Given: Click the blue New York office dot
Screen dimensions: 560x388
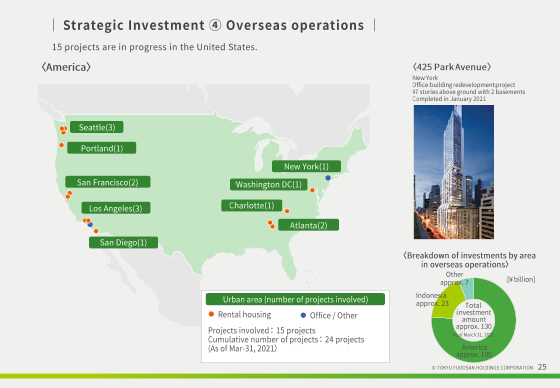Looking at the screenshot, I should 328,178.
